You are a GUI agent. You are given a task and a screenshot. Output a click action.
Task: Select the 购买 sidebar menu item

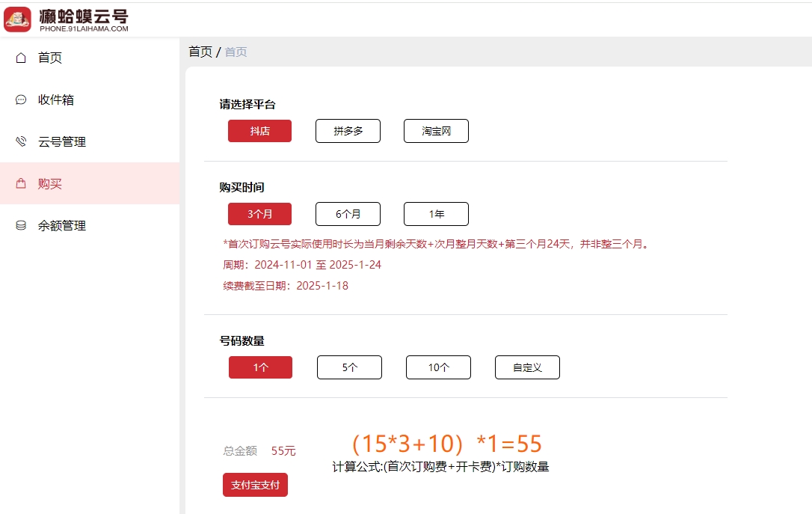[90, 183]
